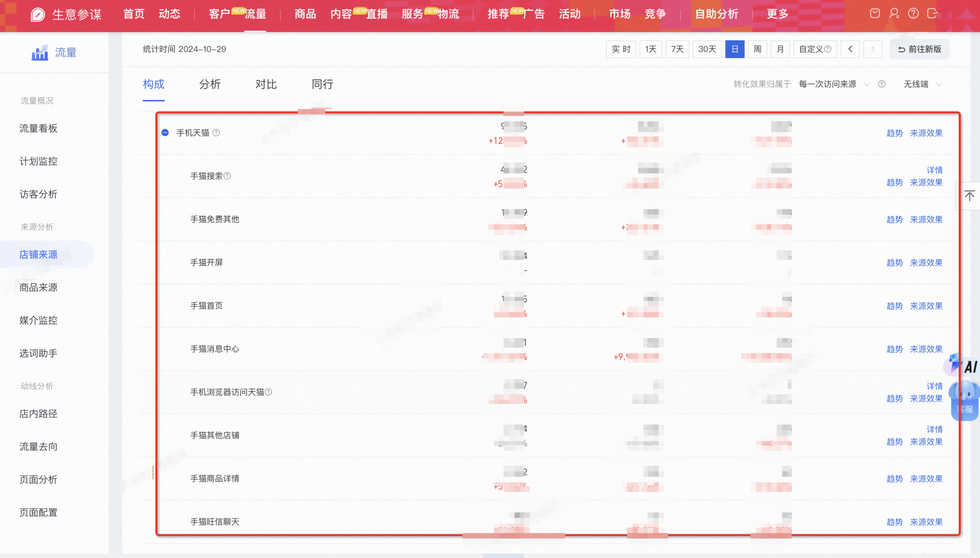Open 来源效果 link for 手猫旺信聊天 row

pos(926,522)
